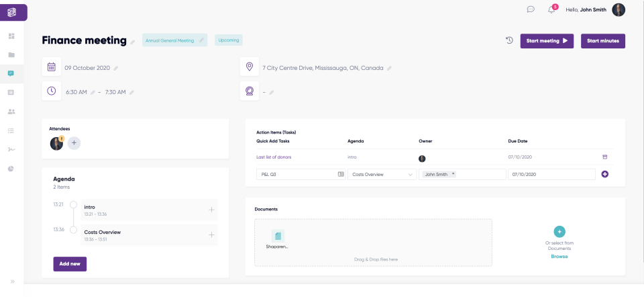Click the attendee avatar with warning badge
The image size is (644, 297).
[56, 143]
